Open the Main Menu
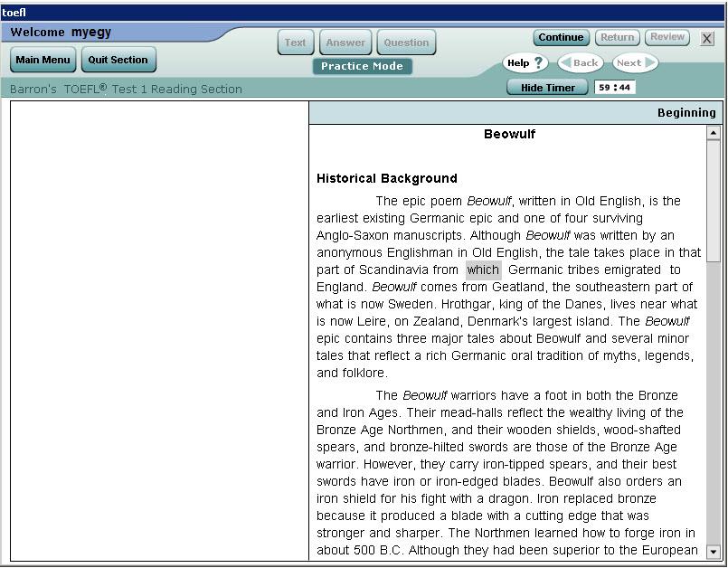The width and height of the screenshot is (728, 568). [x=43, y=60]
